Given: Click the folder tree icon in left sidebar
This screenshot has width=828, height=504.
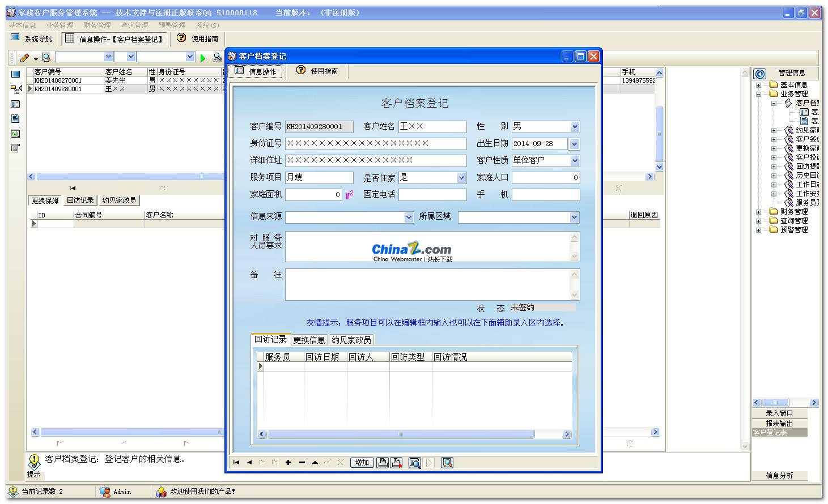Looking at the screenshot, I should point(15,89).
